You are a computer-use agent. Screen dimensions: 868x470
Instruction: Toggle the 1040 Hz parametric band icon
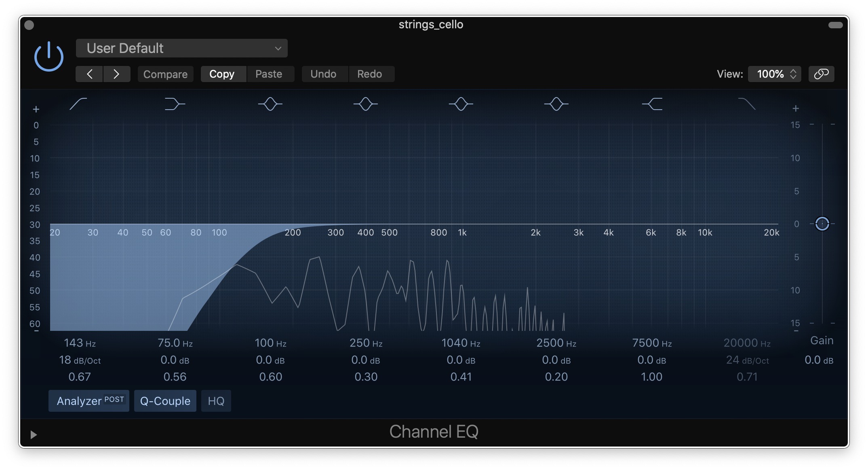(x=461, y=104)
